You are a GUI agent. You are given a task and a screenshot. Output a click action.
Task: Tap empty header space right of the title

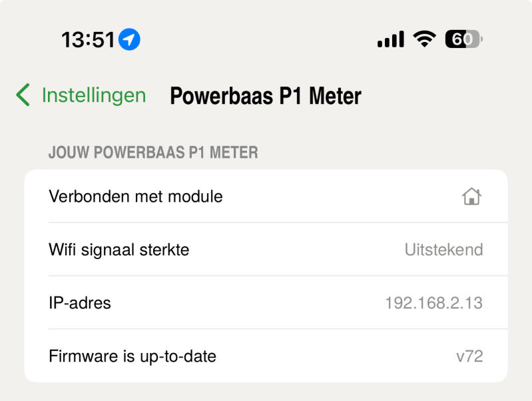tap(446, 96)
